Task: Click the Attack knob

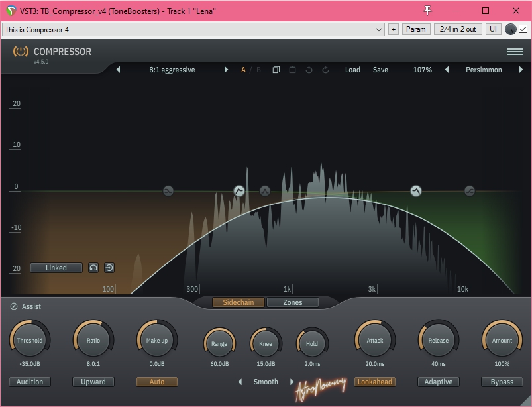Action: point(375,340)
